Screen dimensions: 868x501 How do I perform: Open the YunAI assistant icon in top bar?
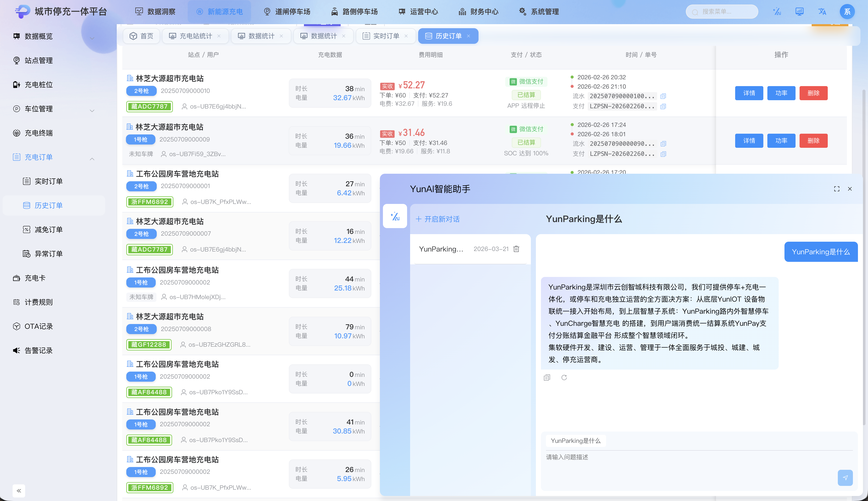click(x=777, y=11)
